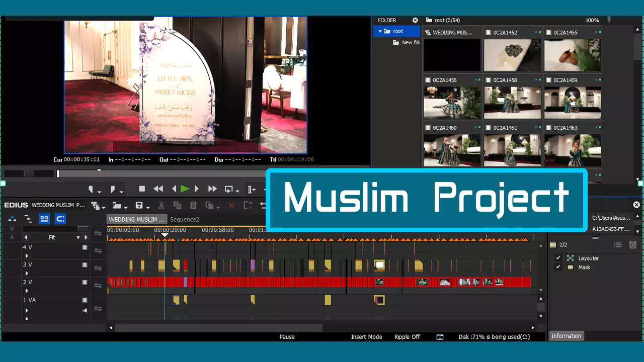This screenshot has height=362, width=644.
Task: Click the Save Project disk icon
Action: coord(139,206)
